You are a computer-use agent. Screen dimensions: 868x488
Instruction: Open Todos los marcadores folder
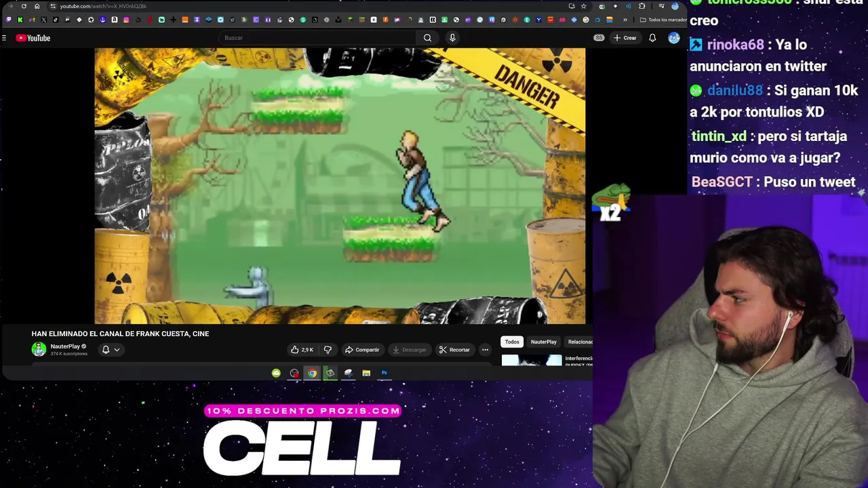pos(664,20)
